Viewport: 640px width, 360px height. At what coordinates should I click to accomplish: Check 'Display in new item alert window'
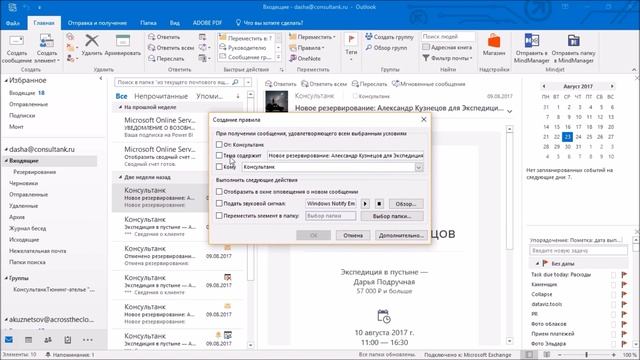coord(219,191)
